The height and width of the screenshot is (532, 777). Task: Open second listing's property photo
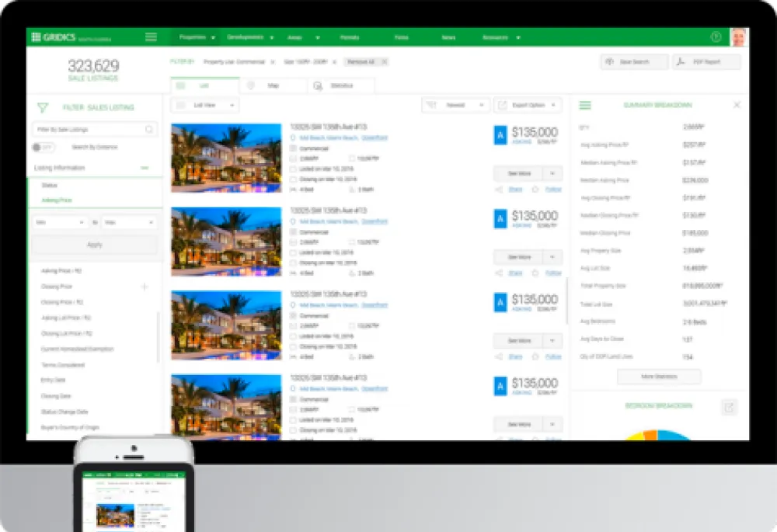226,242
